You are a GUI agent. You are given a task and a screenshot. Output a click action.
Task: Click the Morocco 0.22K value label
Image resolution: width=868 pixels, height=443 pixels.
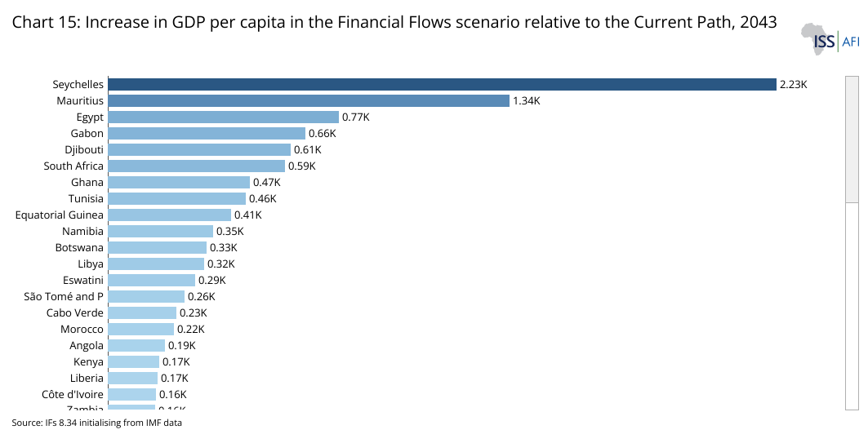(x=190, y=329)
